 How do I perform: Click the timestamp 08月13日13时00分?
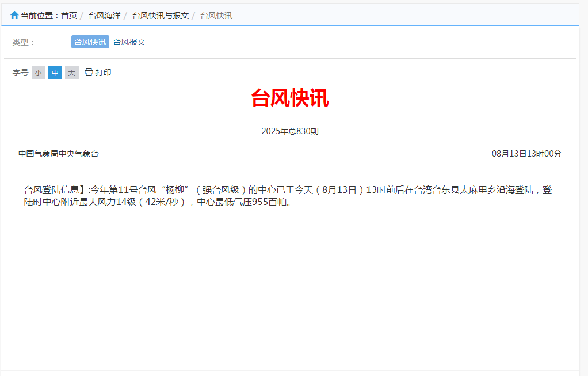(x=526, y=154)
